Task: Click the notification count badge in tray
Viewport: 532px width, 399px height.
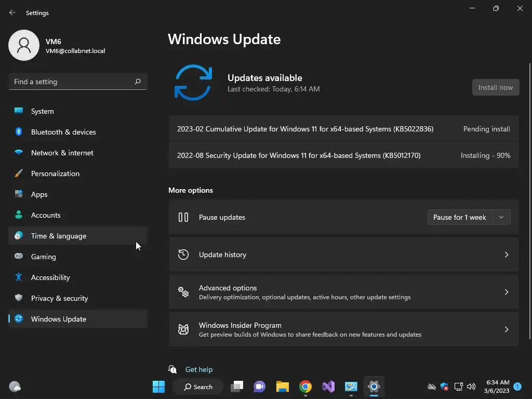Action: coord(517,387)
